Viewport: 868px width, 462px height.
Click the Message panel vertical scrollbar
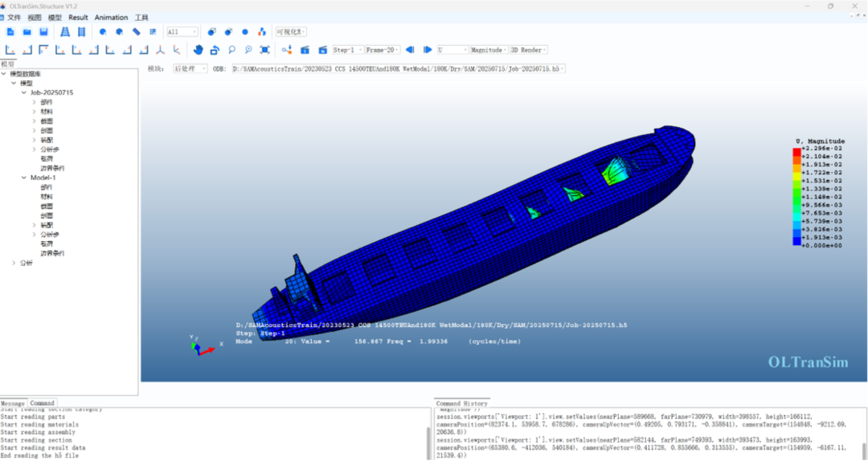pyautogui.click(x=428, y=442)
